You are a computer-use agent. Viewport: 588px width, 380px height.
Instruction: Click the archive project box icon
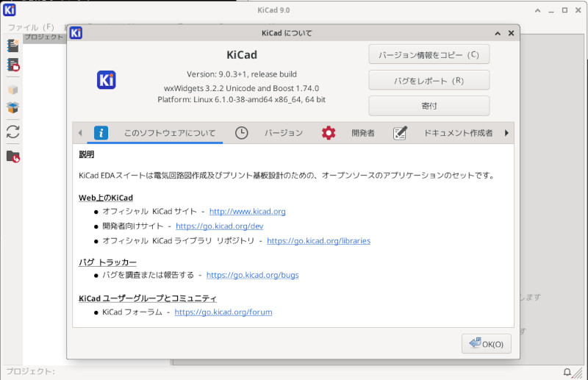pyautogui.click(x=12, y=90)
